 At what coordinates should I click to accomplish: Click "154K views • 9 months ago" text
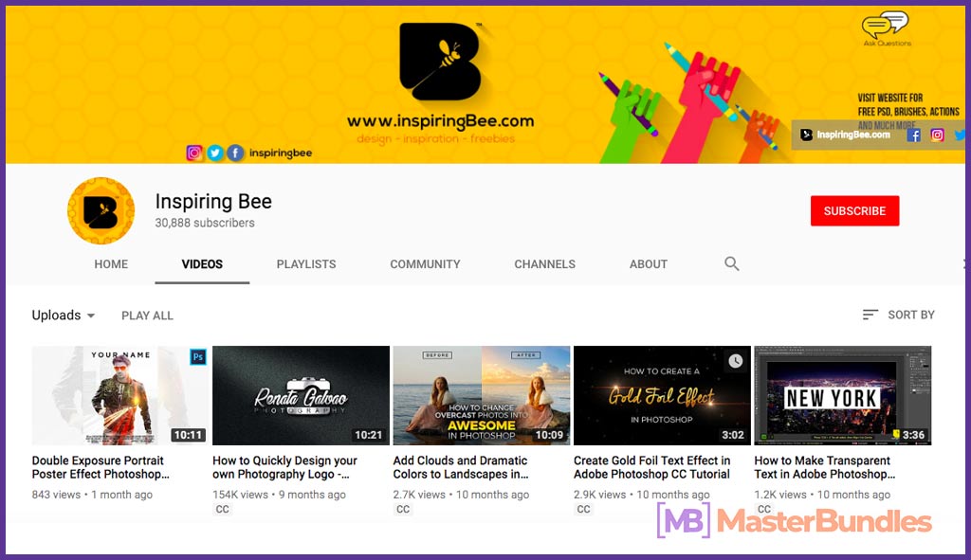point(279,495)
